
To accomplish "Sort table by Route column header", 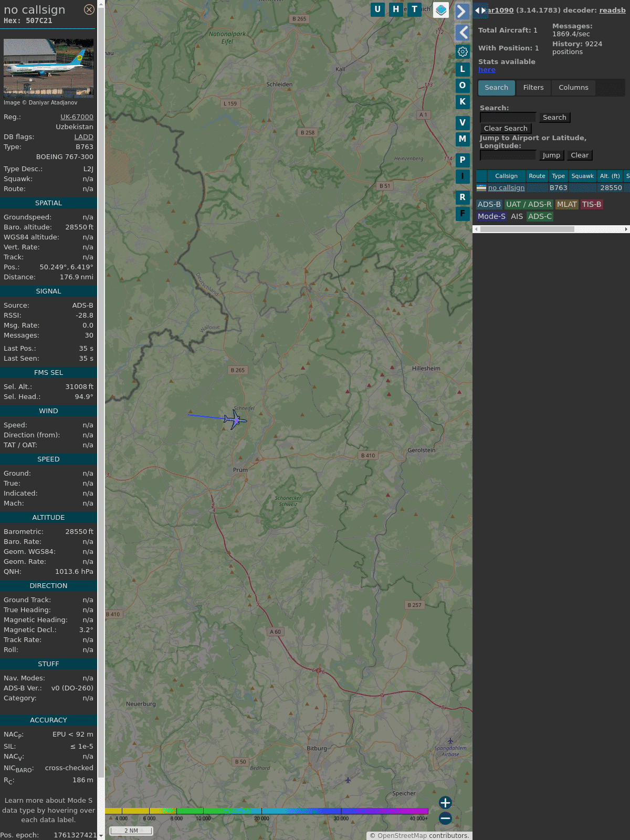I will point(537,176).
